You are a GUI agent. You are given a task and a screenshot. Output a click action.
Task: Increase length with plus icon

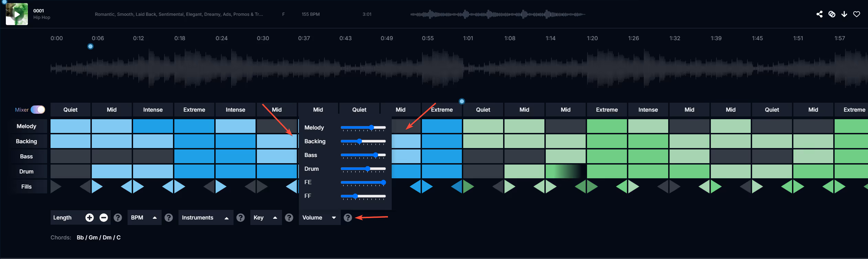(89, 217)
